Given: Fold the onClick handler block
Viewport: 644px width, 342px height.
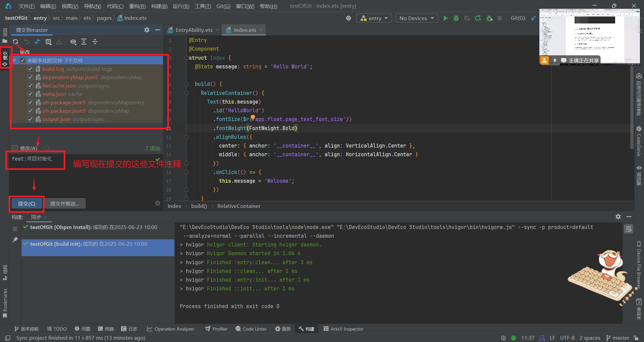Looking at the screenshot, I should click(186, 172).
